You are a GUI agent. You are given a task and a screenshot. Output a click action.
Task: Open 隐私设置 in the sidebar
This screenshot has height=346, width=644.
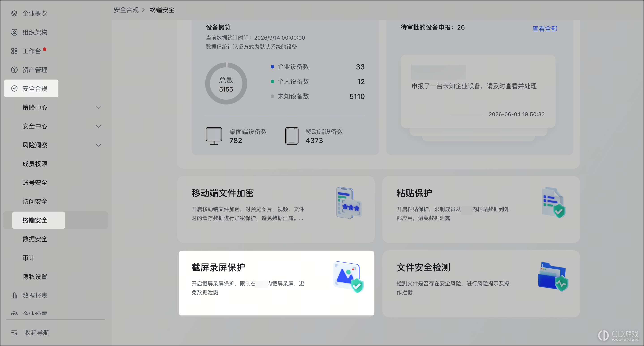tap(35, 277)
